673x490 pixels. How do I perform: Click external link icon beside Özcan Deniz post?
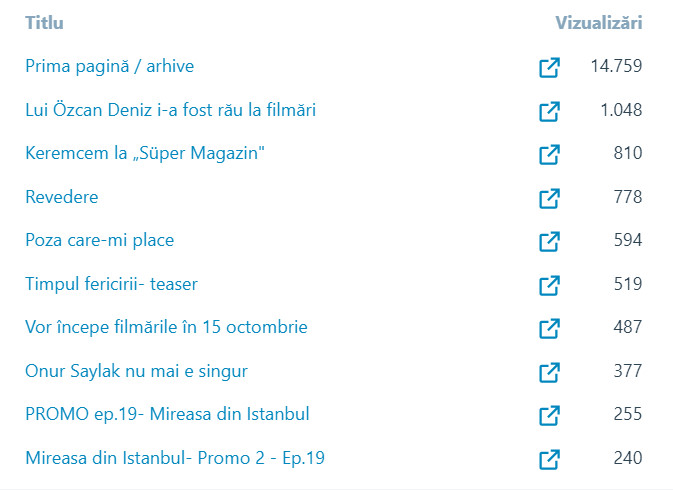pyautogui.click(x=549, y=111)
